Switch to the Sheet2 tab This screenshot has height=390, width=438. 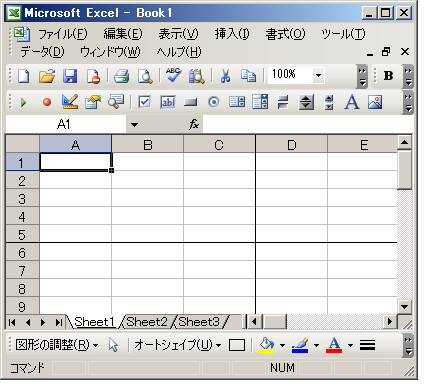[147, 322]
